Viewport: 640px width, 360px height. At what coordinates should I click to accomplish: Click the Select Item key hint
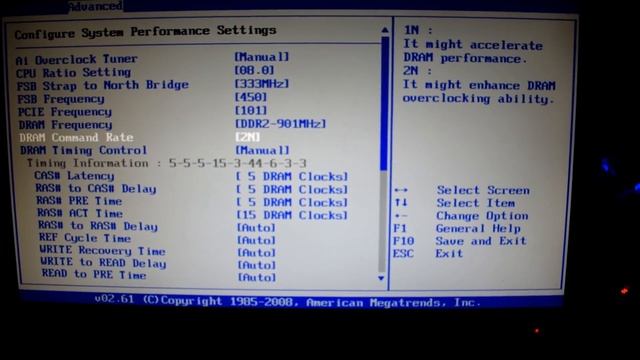476,203
